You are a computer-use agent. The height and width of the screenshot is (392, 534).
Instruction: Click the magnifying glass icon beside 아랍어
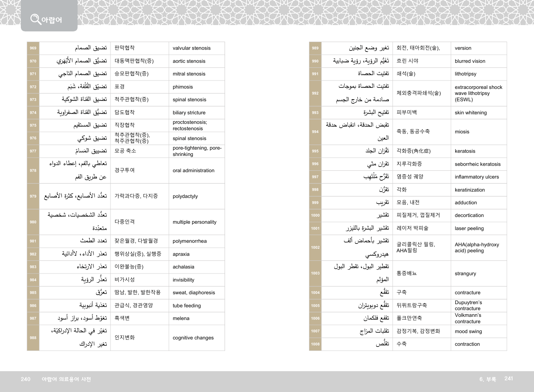(x=35, y=19)
